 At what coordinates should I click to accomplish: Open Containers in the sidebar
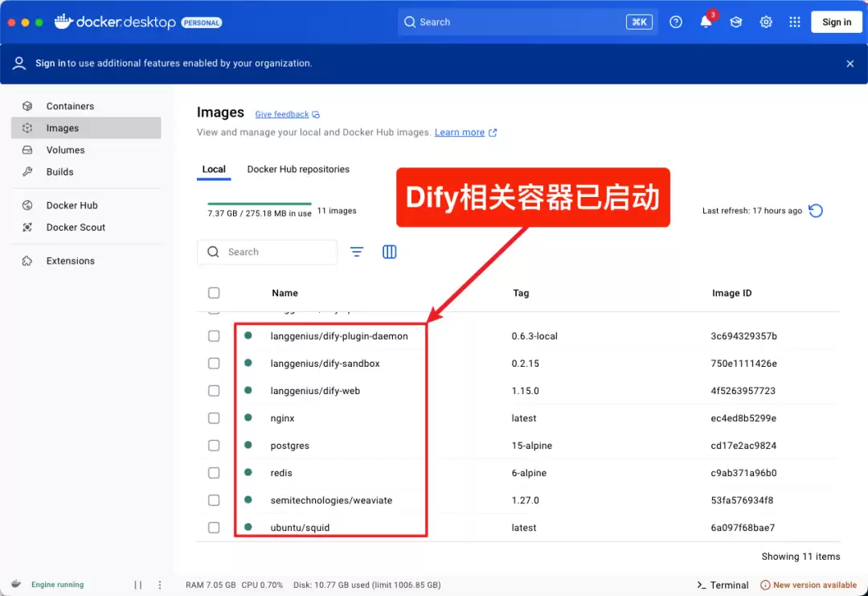tap(86, 106)
